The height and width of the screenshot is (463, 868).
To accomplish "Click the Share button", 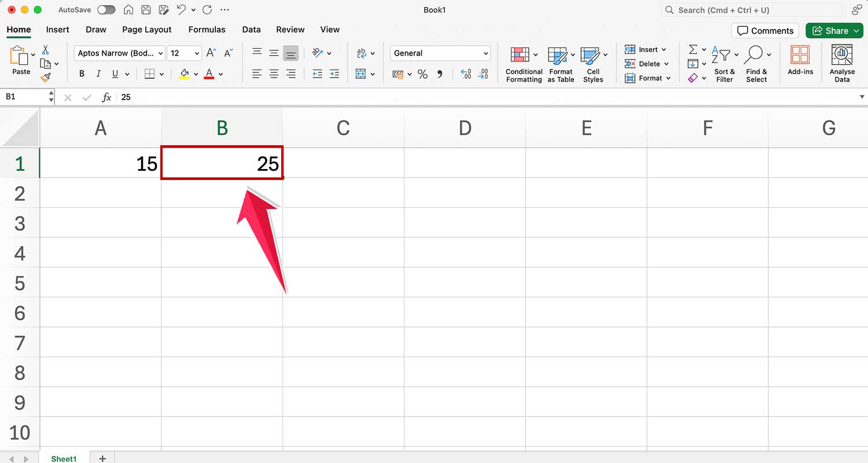I will [834, 30].
